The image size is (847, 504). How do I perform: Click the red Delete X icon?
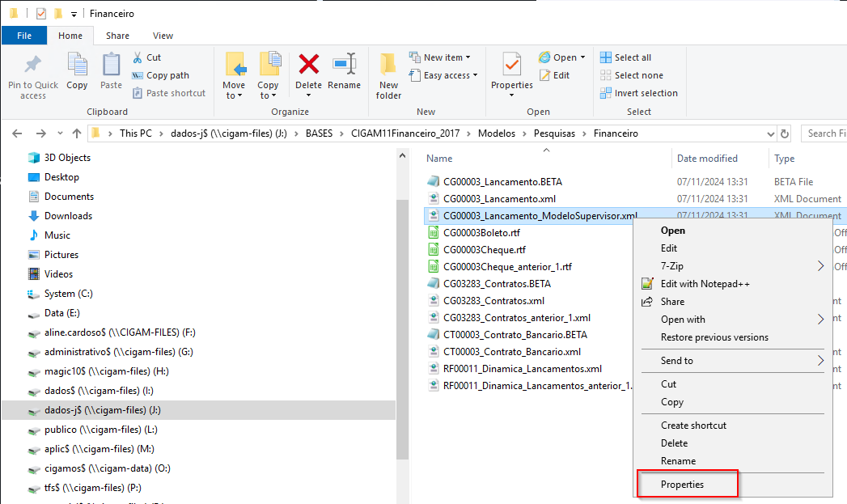tap(308, 64)
